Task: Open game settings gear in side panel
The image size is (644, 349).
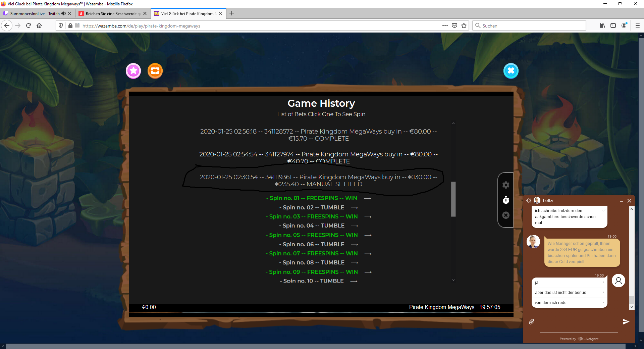Action: coord(506,185)
